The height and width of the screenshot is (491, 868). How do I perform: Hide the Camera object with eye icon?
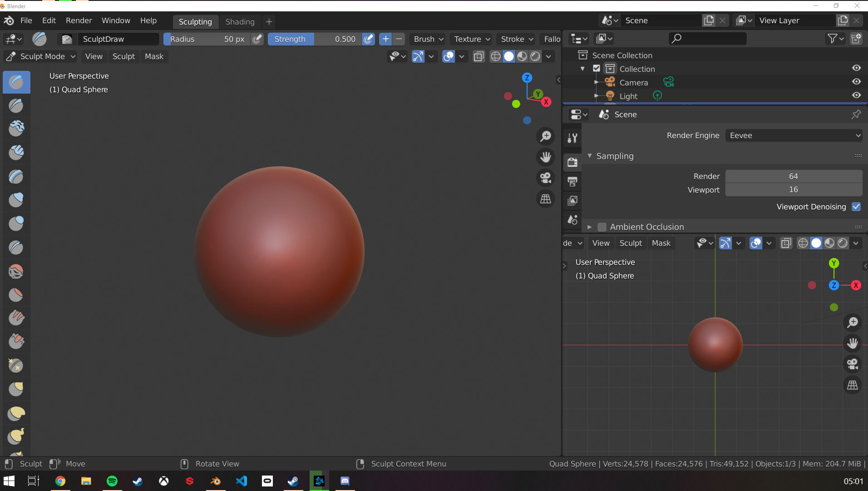pyautogui.click(x=856, y=82)
